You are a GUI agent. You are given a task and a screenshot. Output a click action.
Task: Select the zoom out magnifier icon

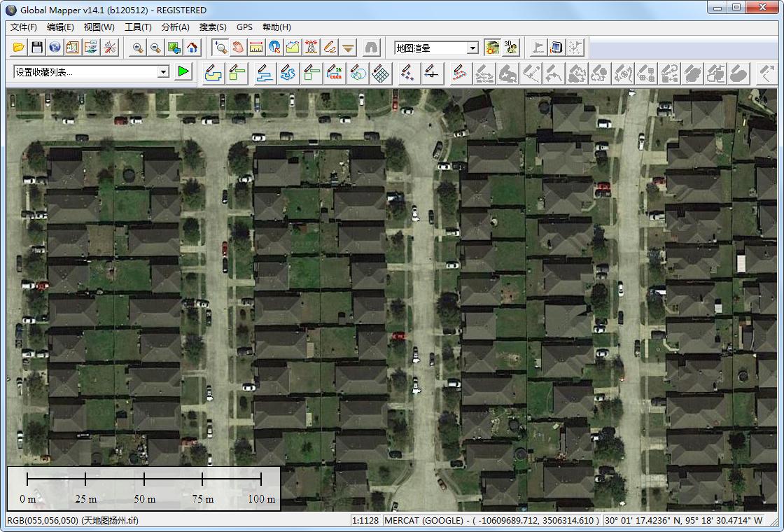[x=156, y=48]
